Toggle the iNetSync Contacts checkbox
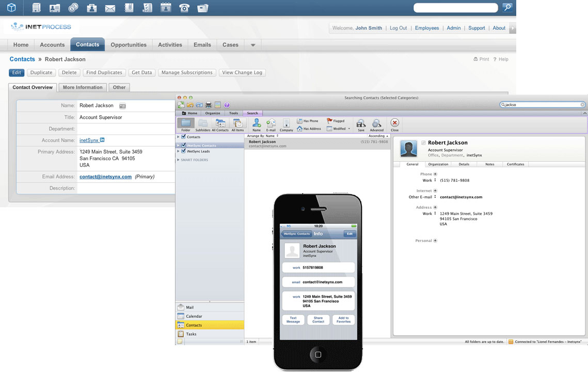 183,145
